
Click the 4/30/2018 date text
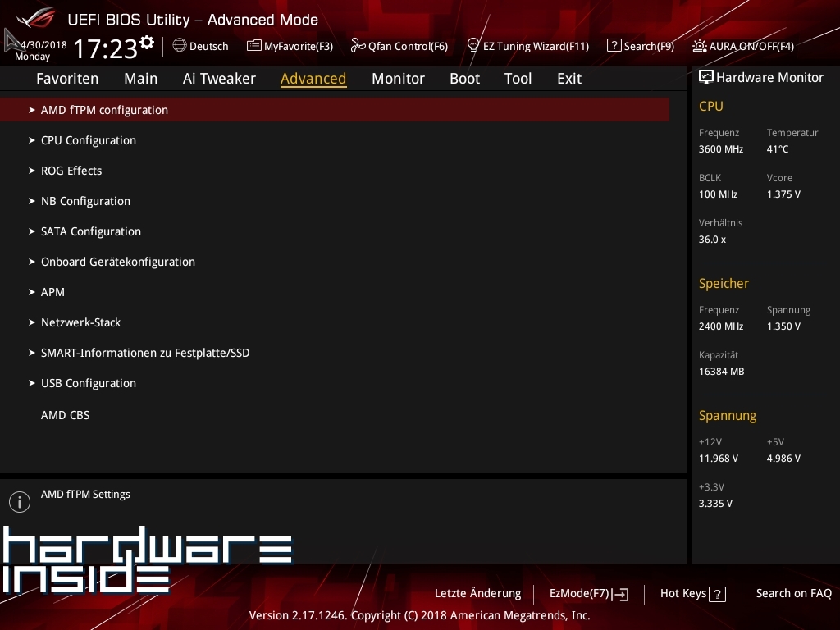44,45
